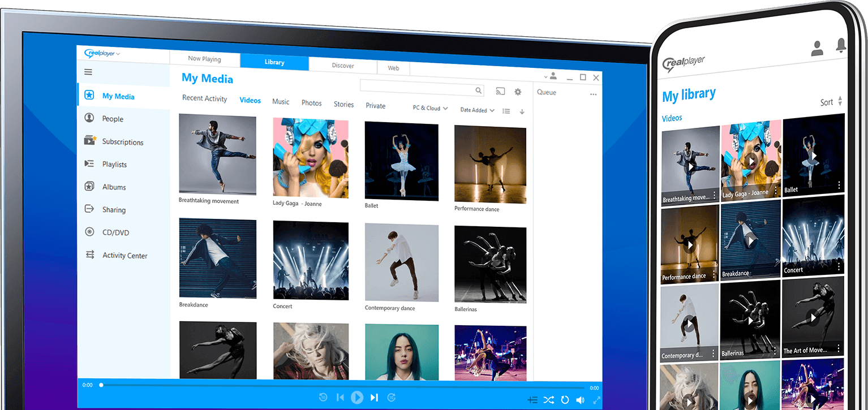Open the Music category tab
The image size is (868, 410).
coord(281,101)
